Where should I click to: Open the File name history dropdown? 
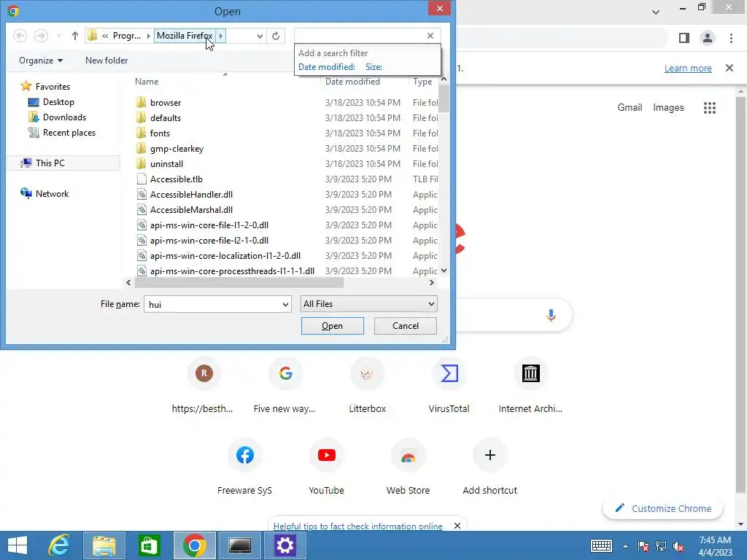click(285, 304)
